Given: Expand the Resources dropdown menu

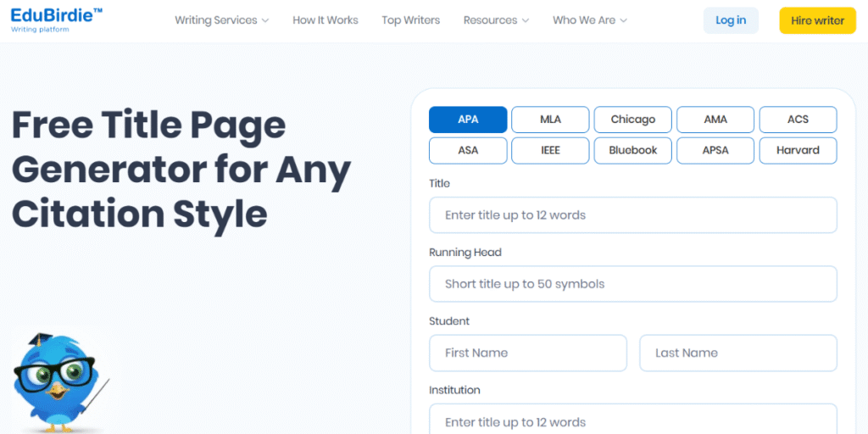Looking at the screenshot, I should (496, 20).
